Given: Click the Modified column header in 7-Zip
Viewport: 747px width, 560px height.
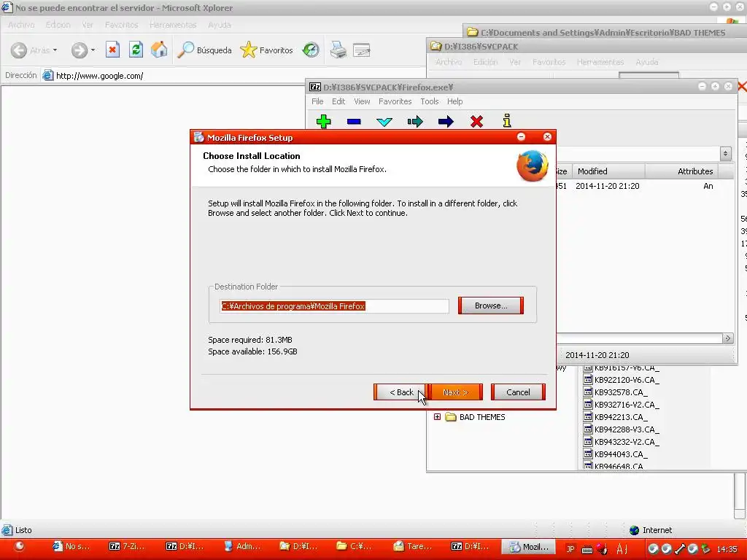Looking at the screenshot, I should pyautogui.click(x=609, y=171).
